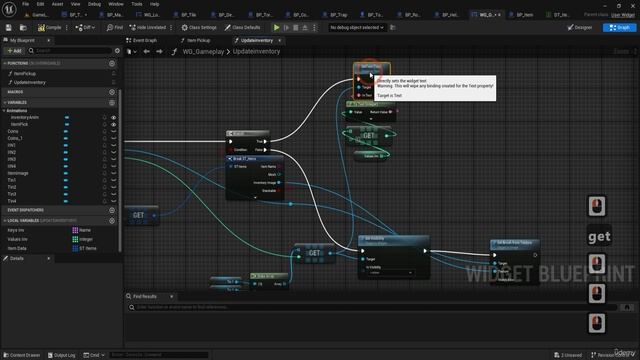Click the Add button in My Blueprint
The image size is (640, 360).
(x=14, y=51)
